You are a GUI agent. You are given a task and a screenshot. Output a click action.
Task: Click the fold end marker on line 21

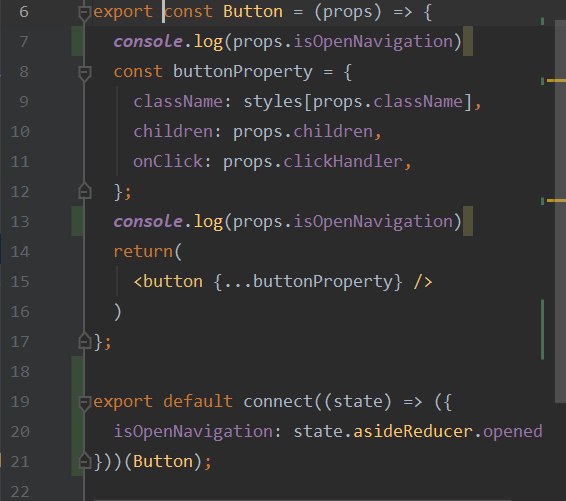(84, 461)
